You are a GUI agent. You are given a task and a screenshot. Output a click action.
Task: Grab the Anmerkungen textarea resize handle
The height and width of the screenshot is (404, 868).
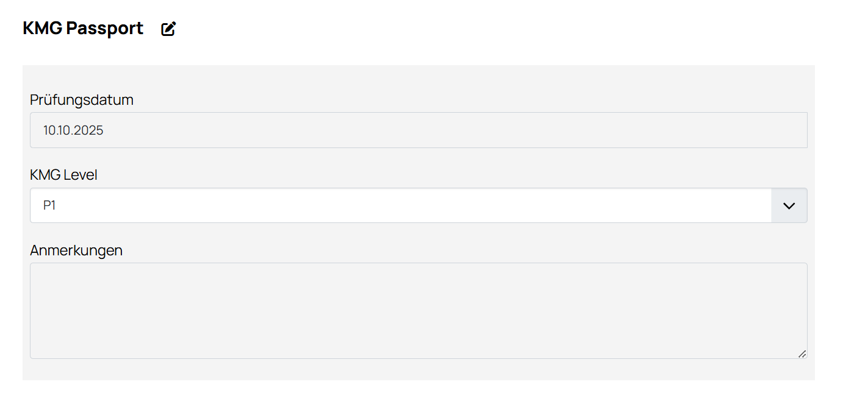(802, 353)
